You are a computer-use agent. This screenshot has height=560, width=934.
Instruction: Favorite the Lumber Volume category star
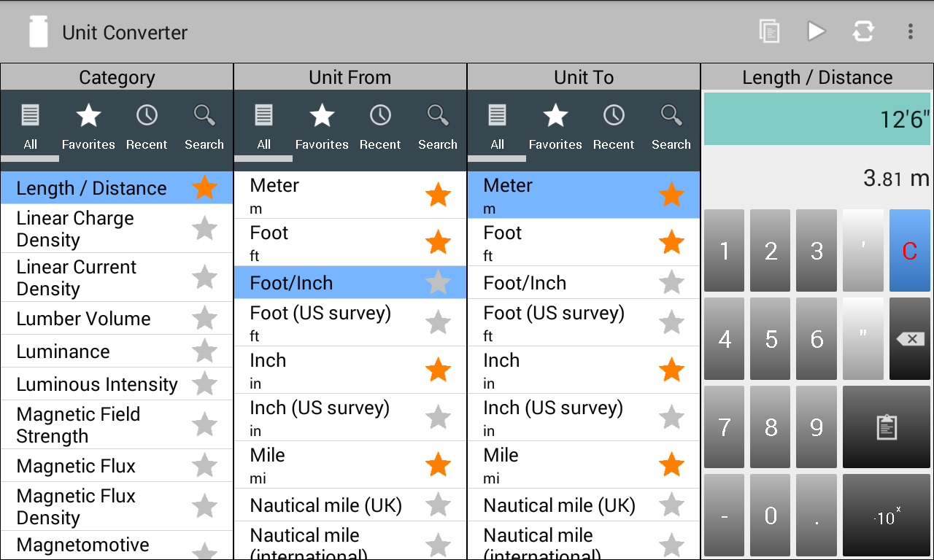[x=204, y=318]
